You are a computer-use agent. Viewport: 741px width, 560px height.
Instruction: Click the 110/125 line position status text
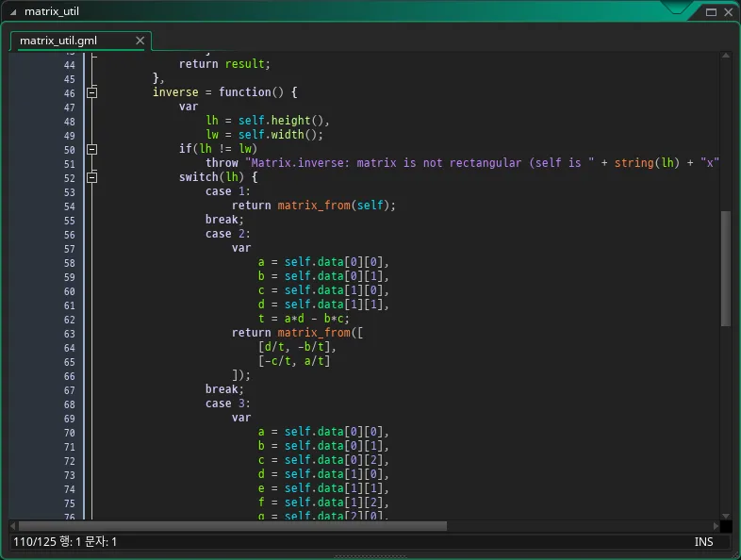click(31, 542)
